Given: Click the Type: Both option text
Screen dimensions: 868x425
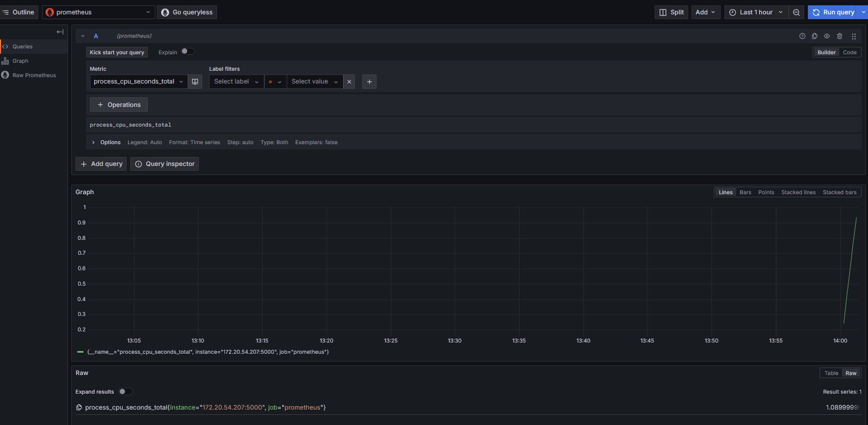Looking at the screenshot, I should pyautogui.click(x=274, y=143).
